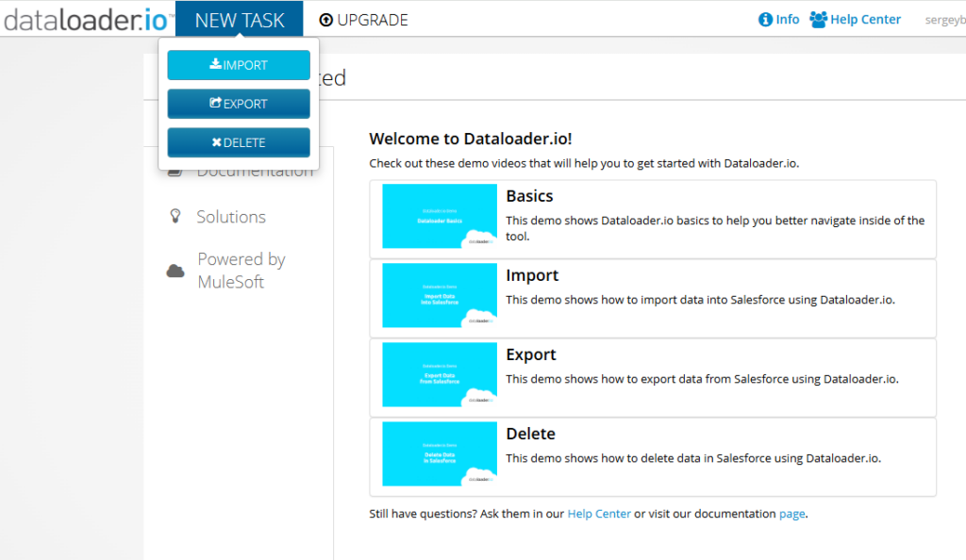Play the Export demo video thumbnail

point(440,375)
